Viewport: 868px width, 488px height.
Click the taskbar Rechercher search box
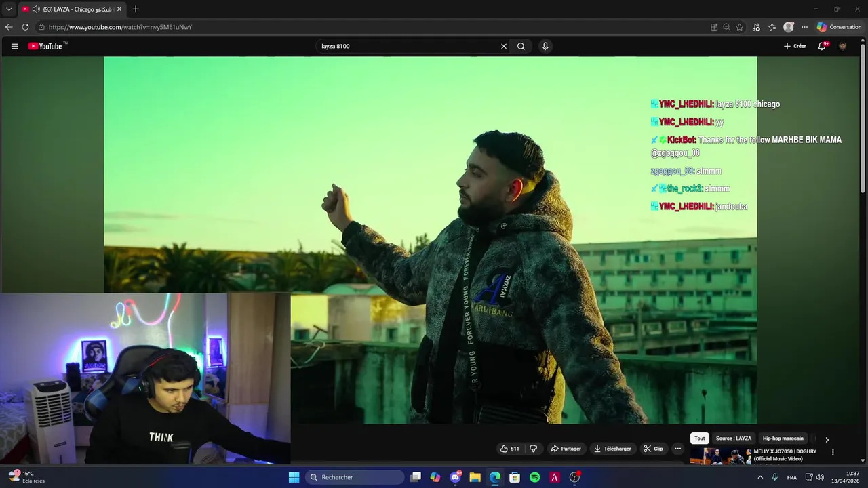355,477
